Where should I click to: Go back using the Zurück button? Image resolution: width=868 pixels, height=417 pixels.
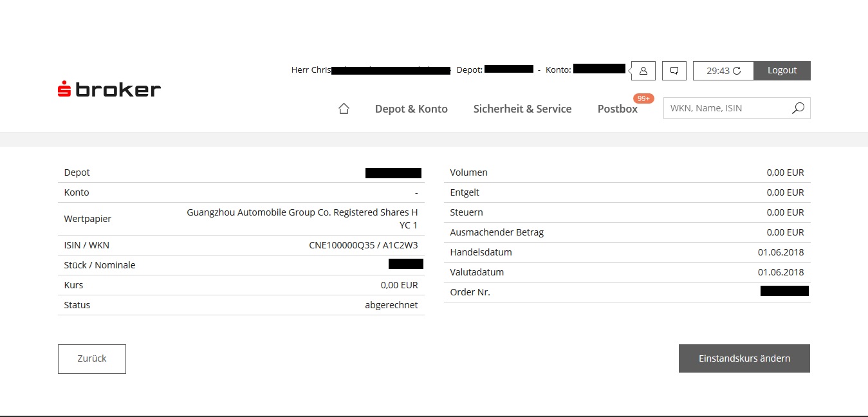91,358
